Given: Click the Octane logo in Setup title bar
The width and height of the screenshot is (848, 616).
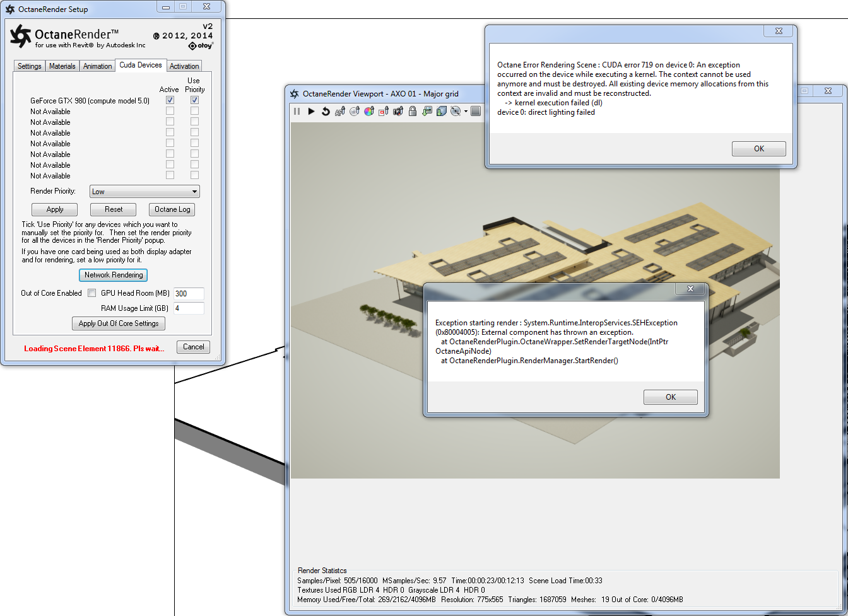Looking at the screenshot, I should click(10, 9).
